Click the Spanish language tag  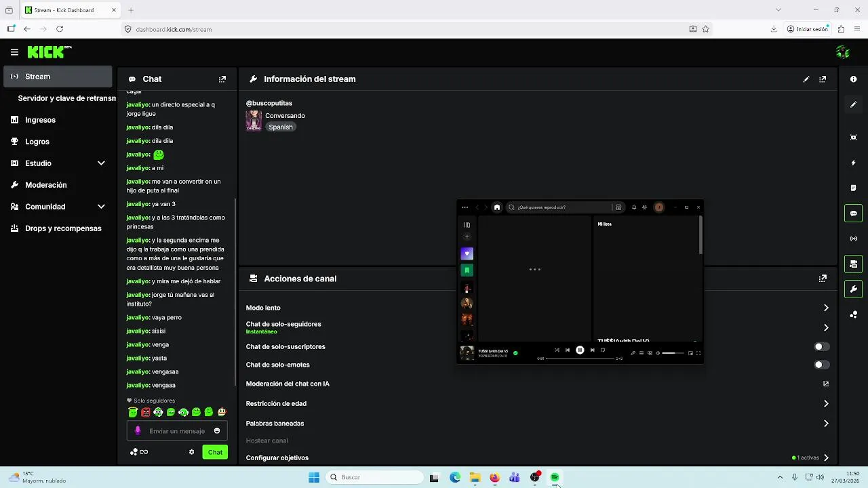pos(280,127)
